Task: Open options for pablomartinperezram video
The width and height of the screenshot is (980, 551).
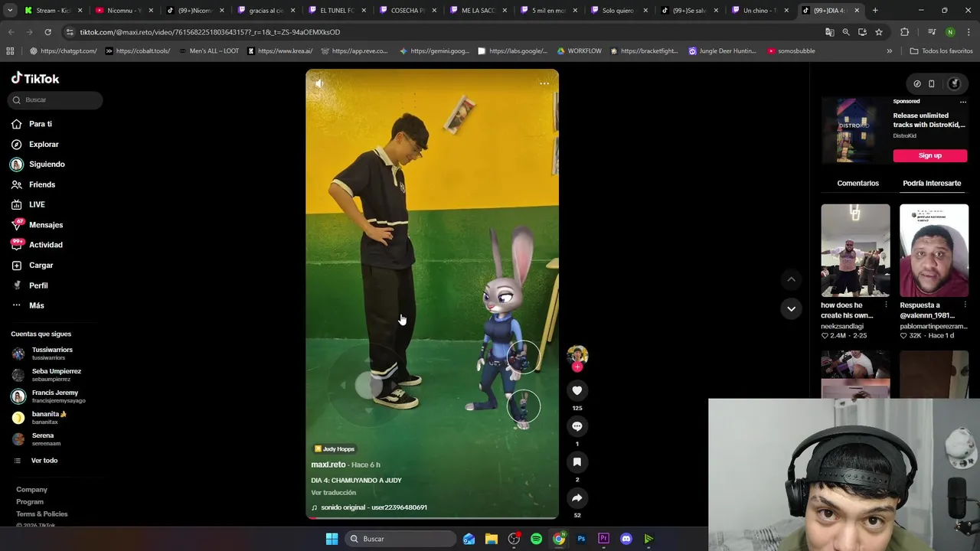Action: (965, 305)
